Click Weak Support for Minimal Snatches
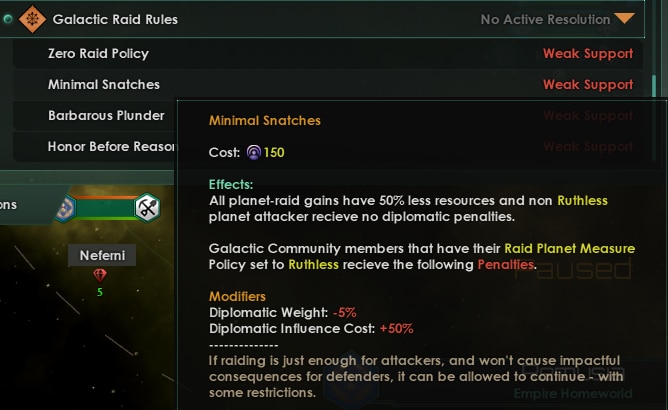Screen dimensions: 668x410 [x=588, y=85]
